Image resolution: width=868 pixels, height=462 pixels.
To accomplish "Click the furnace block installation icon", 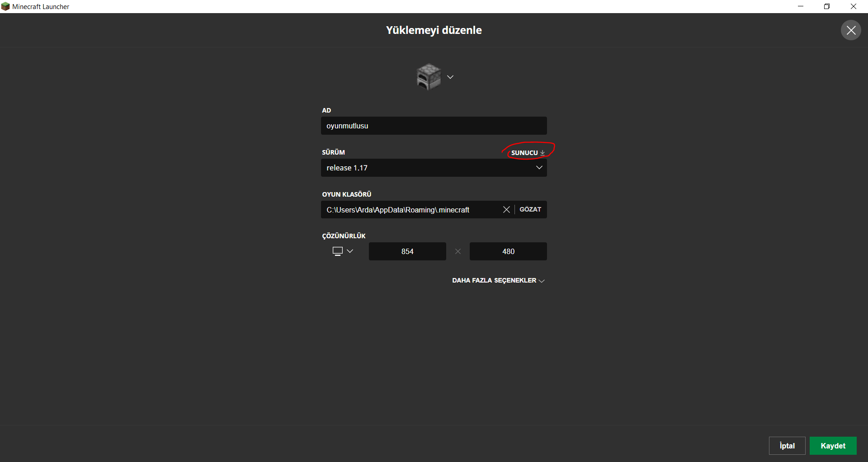I will [429, 77].
